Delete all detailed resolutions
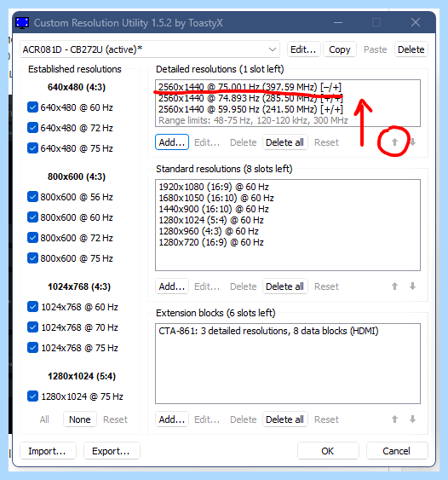This screenshot has width=448, height=480. (x=284, y=142)
